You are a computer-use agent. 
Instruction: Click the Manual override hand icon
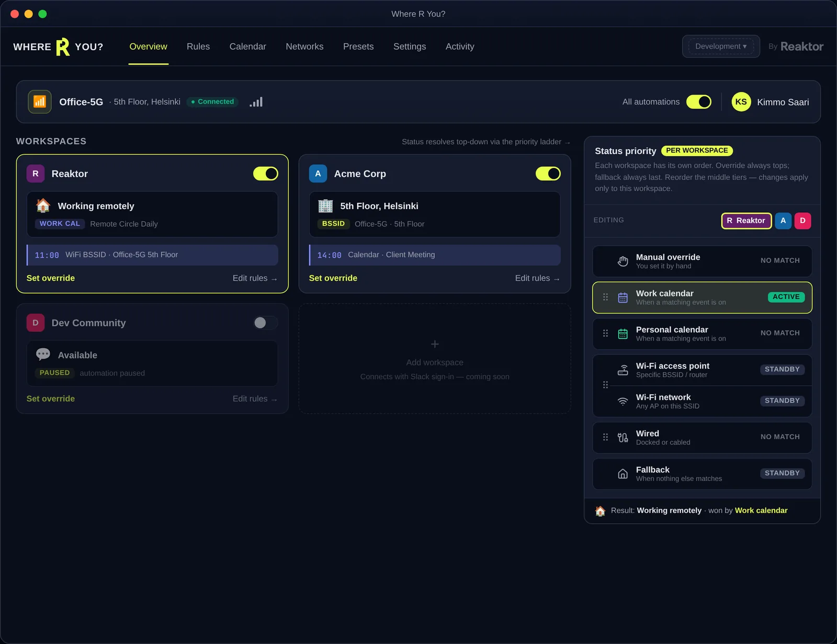(x=623, y=261)
